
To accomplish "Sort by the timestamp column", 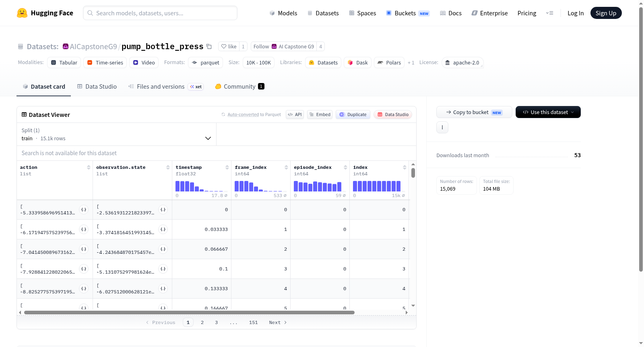I will [x=227, y=167].
